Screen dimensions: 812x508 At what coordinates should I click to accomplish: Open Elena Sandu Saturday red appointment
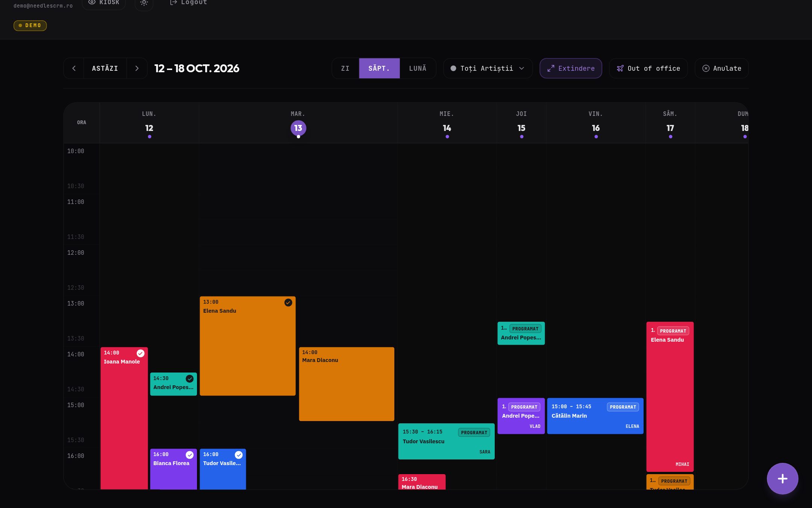click(x=670, y=397)
